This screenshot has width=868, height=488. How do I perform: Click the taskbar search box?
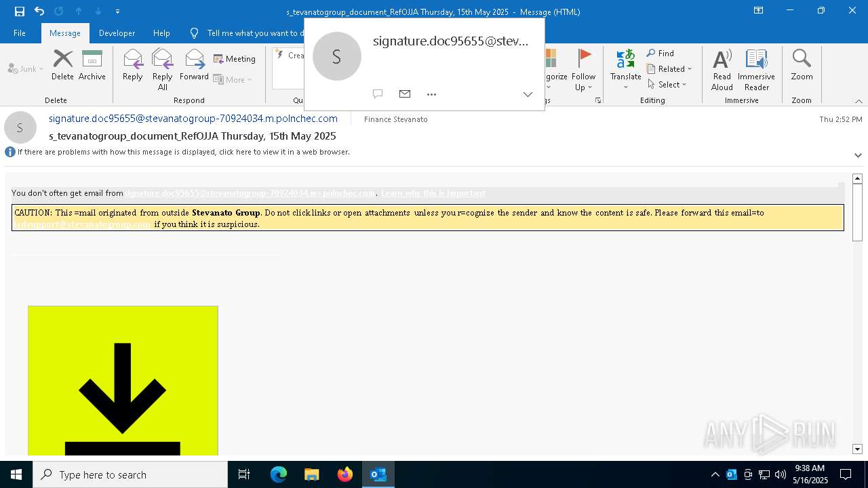(130, 474)
